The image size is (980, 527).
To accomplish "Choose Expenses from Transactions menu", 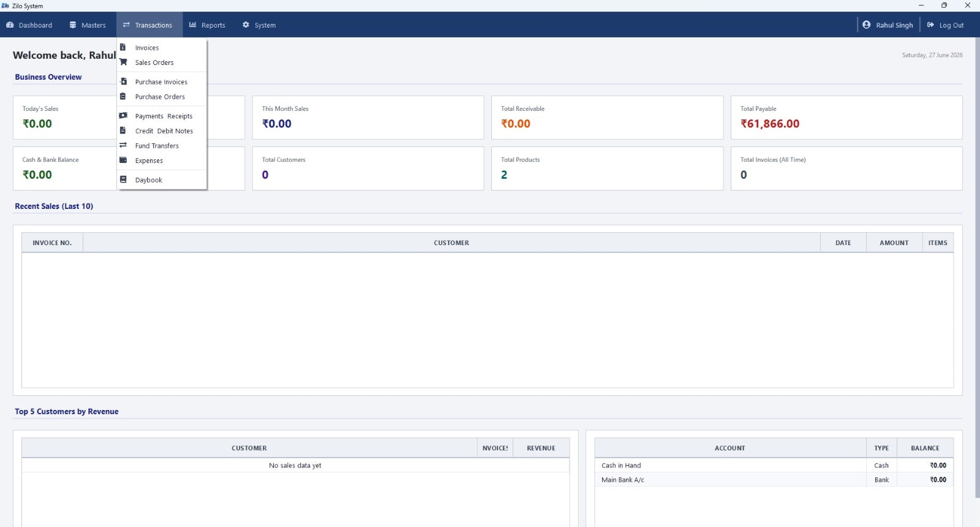I will [x=162, y=160].
